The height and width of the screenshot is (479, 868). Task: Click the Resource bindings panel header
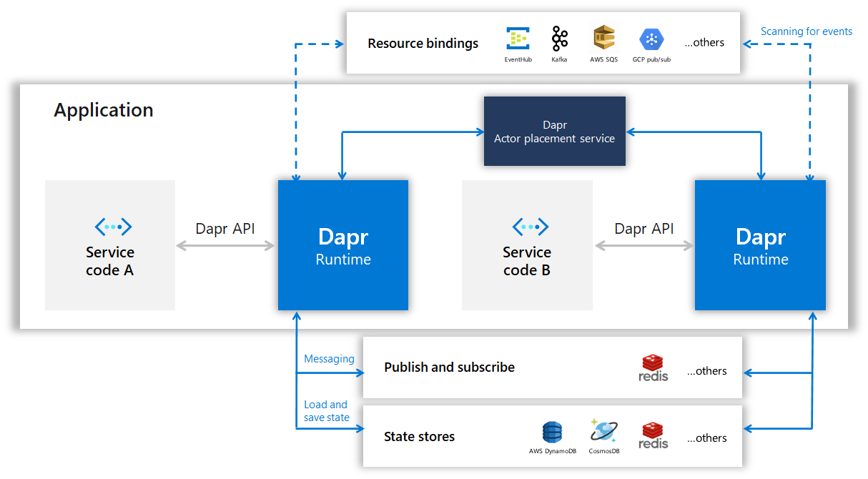pyautogui.click(x=423, y=43)
